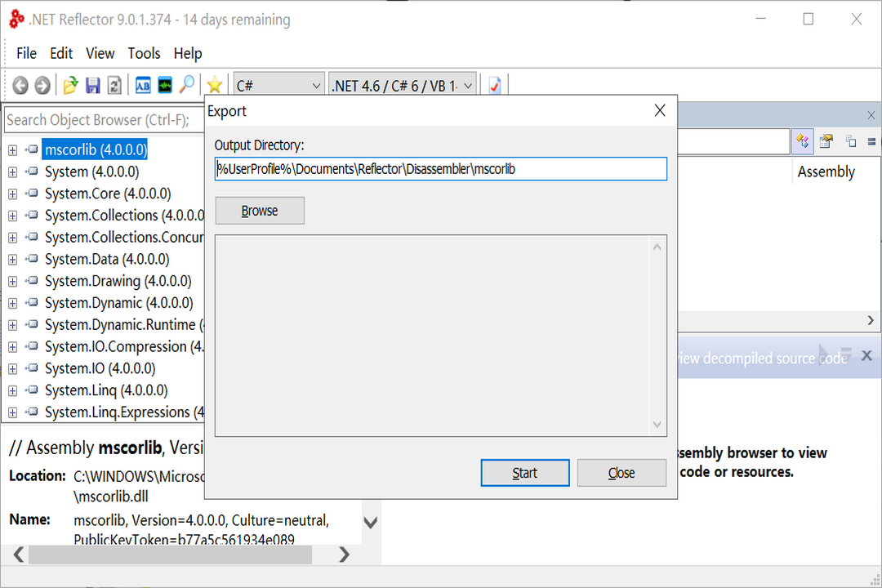
Task: Save with the floppy disk toolbar icon
Action: (92, 84)
